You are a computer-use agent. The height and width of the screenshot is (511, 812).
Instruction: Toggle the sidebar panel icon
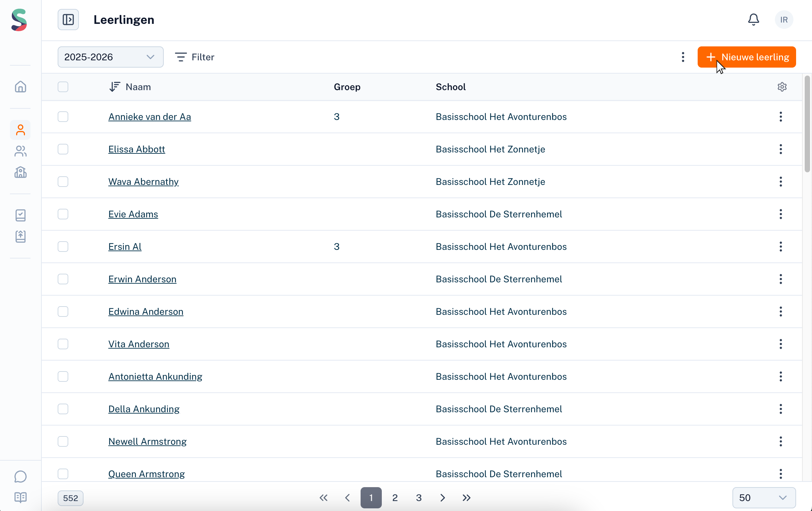(x=68, y=20)
